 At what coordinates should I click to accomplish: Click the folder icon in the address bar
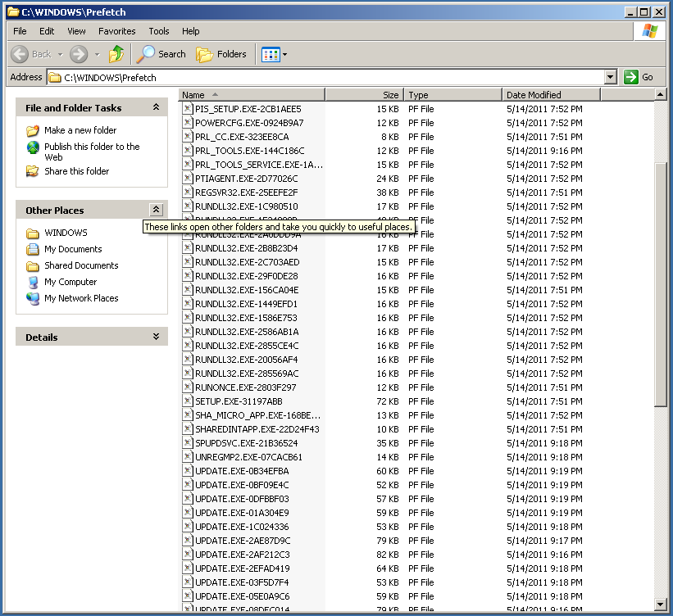click(x=54, y=78)
